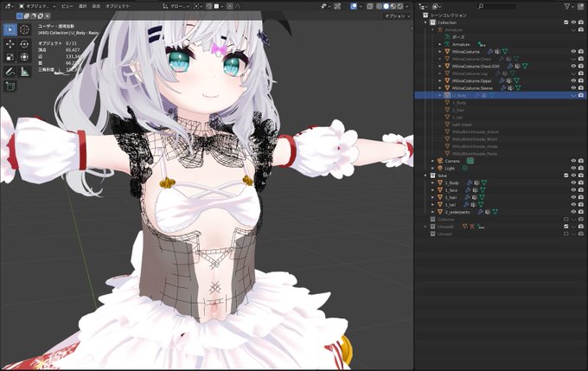Open the transform orientation dropdown
The width and height of the screenshot is (588, 371).
click(x=176, y=6)
